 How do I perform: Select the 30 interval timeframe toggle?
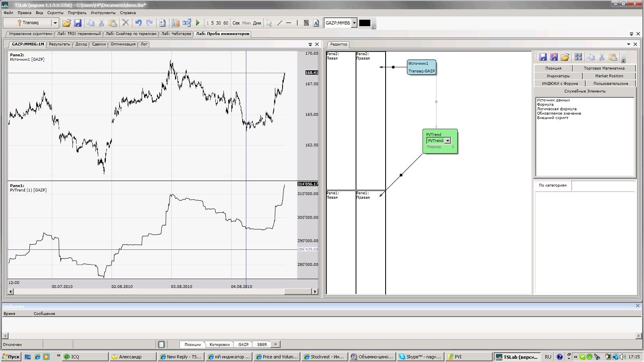click(x=219, y=23)
